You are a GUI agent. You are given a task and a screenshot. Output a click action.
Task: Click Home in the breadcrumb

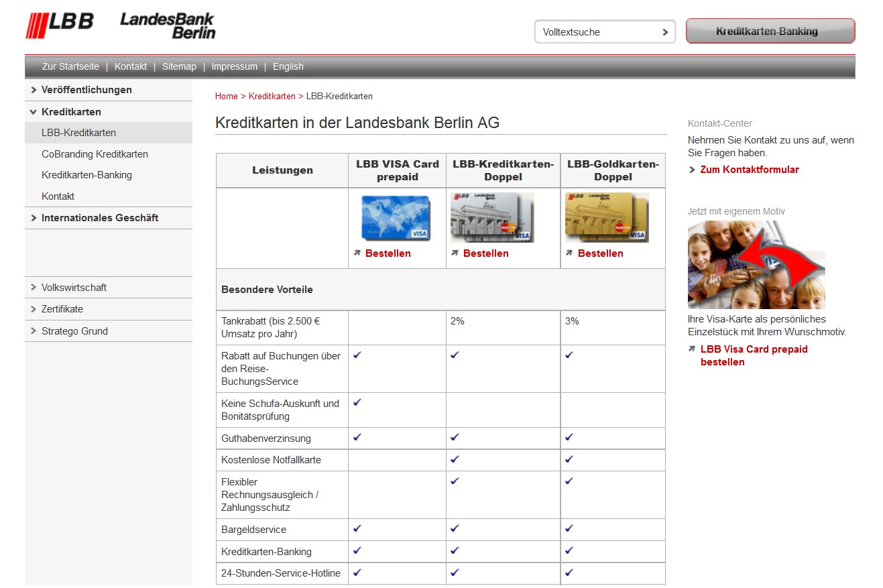[227, 97]
